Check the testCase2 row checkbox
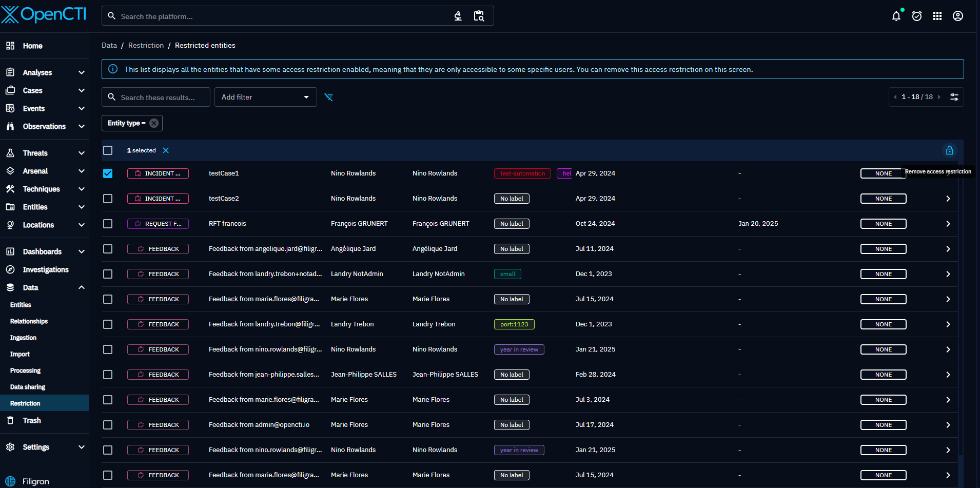 coord(108,199)
